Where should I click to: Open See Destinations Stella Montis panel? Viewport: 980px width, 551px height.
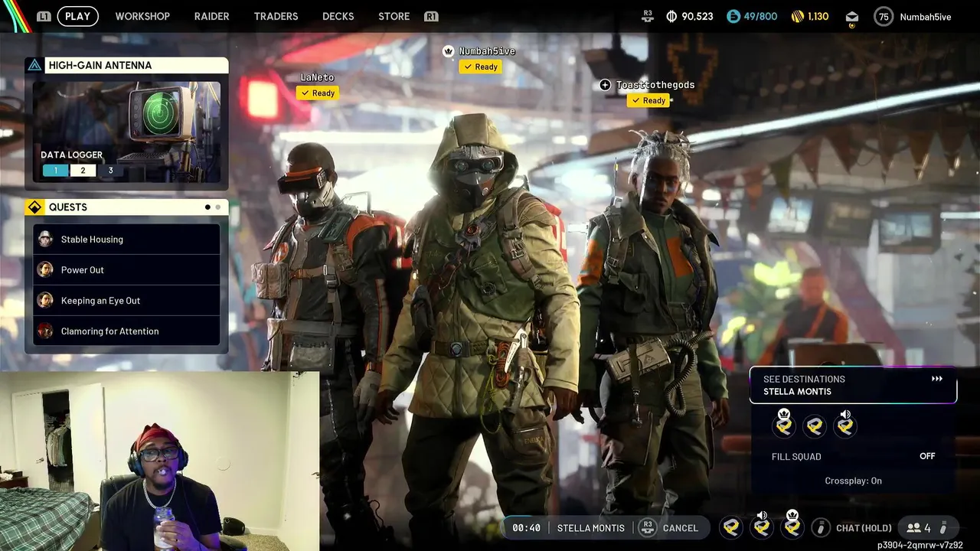853,385
